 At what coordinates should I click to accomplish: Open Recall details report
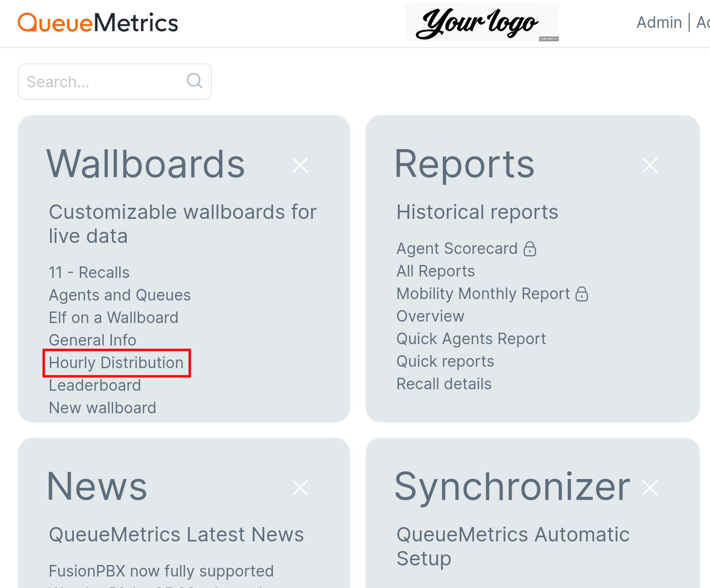point(444,384)
